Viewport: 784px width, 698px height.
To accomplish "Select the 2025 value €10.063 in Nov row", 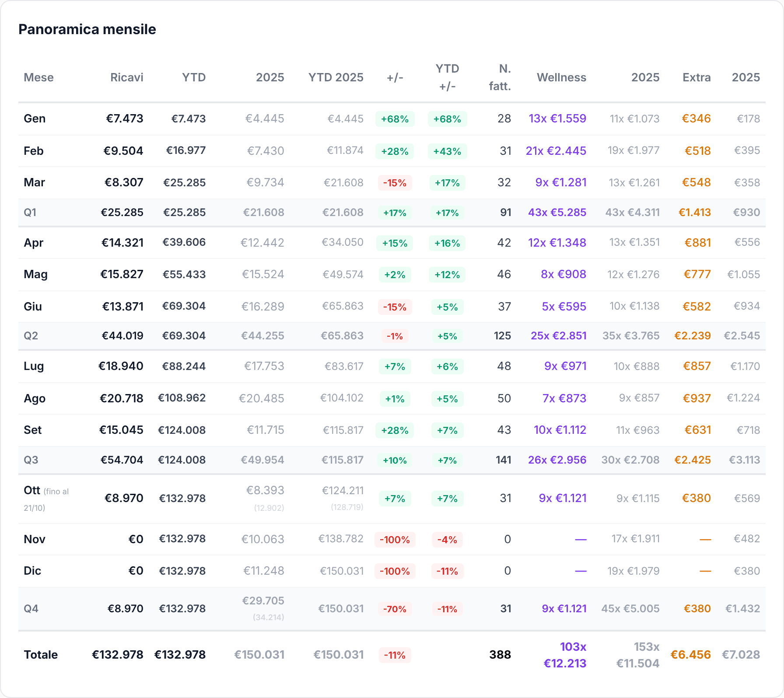I will pyautogui.click(x=263, y=539).
